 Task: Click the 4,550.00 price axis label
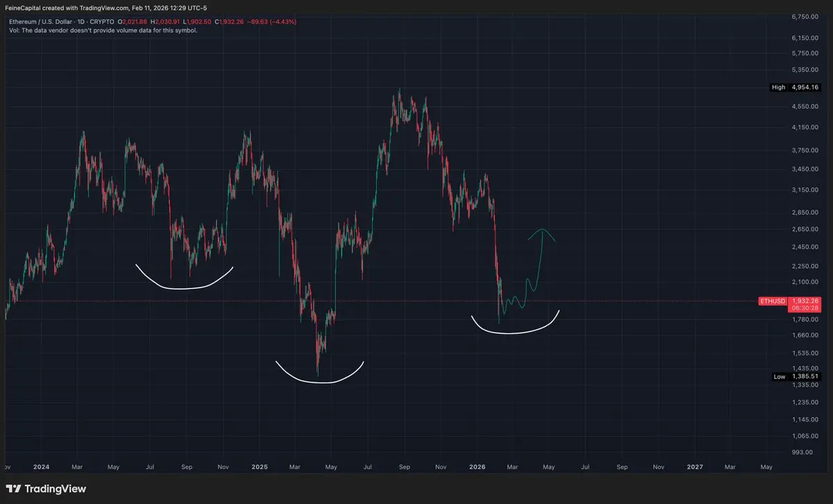click(x=805, y=106)
